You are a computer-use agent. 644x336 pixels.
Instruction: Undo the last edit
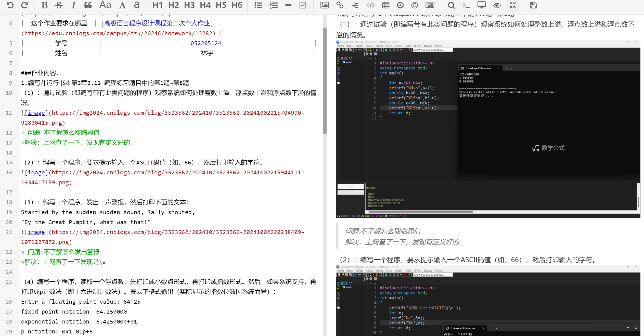point(10,5)
